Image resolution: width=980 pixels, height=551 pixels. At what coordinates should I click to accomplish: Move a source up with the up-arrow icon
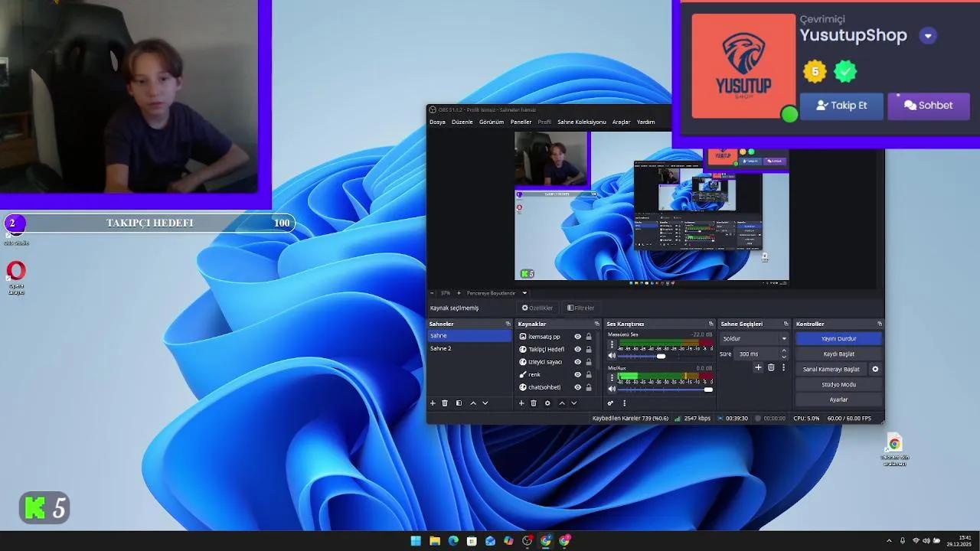[561, 403]
